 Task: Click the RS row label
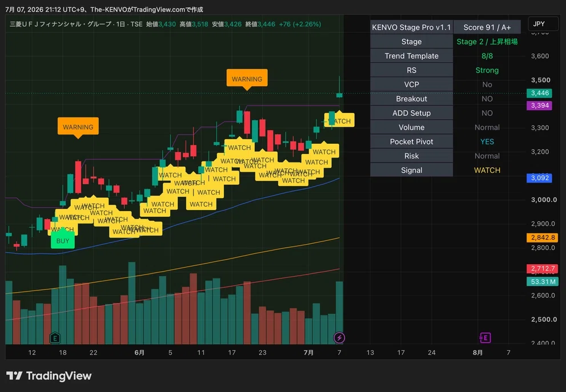(x=411, y=70)
